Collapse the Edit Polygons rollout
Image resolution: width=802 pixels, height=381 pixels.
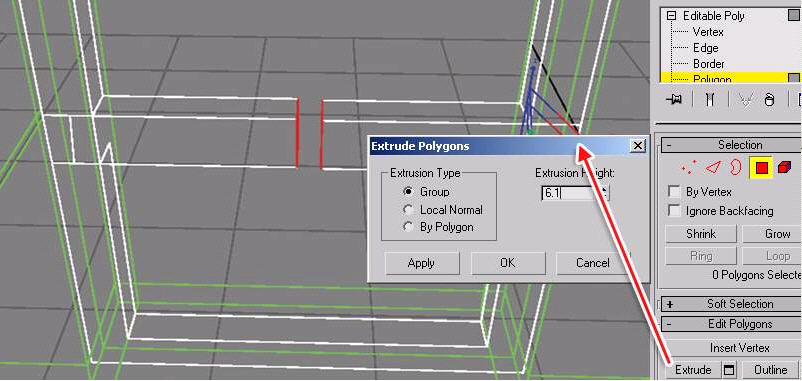coord(670,324)
